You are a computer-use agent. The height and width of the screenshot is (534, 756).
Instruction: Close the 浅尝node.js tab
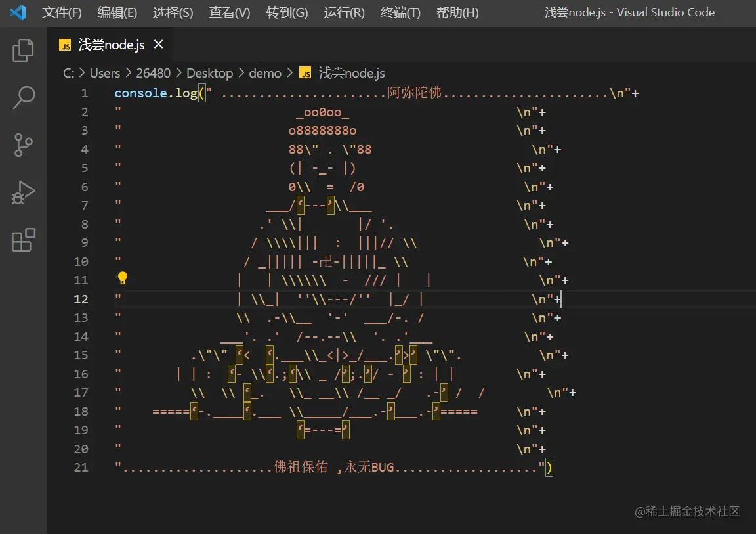pyautogui.click(x=157, y=44)
